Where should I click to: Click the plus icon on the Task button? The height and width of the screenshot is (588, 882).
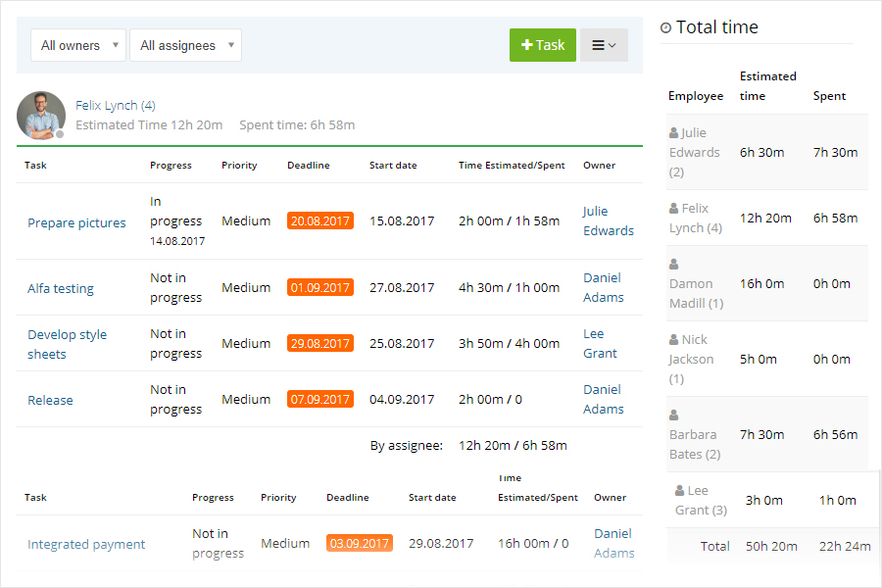525,45
